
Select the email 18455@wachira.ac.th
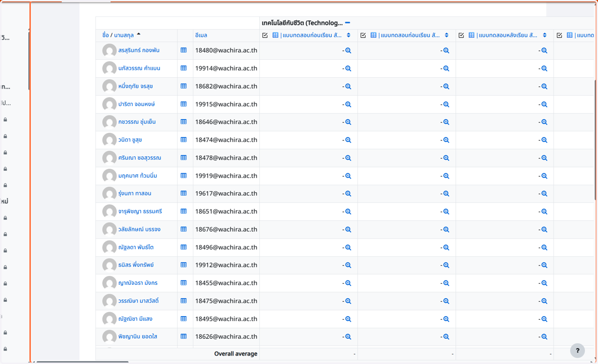226,283
